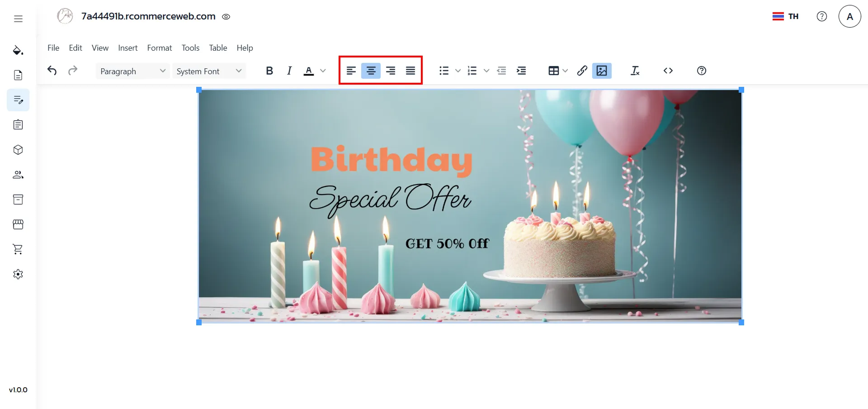
Task: Click the store logo avatar
Action: [x=65, y=16]
